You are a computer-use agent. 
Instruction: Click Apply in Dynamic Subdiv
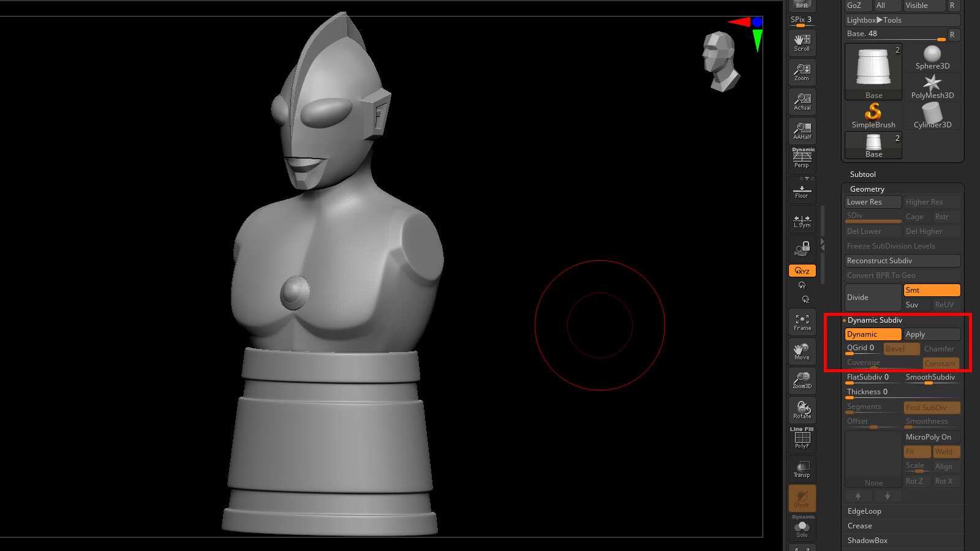pyautogui.click(x=932, y=334)
